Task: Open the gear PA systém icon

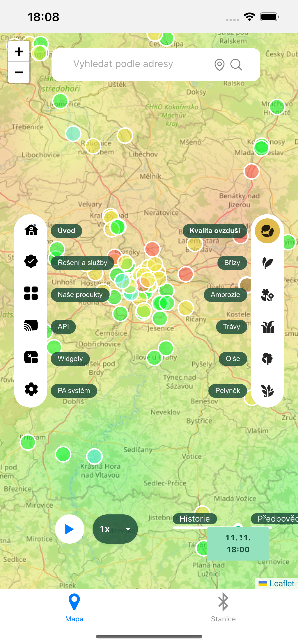Action: coord(31,389)
